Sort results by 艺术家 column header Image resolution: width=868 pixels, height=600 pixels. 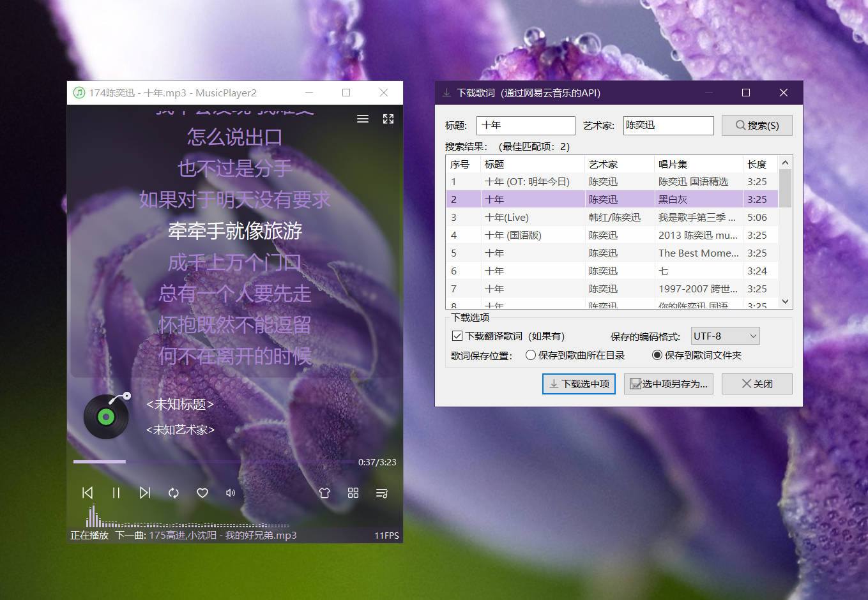619,164
